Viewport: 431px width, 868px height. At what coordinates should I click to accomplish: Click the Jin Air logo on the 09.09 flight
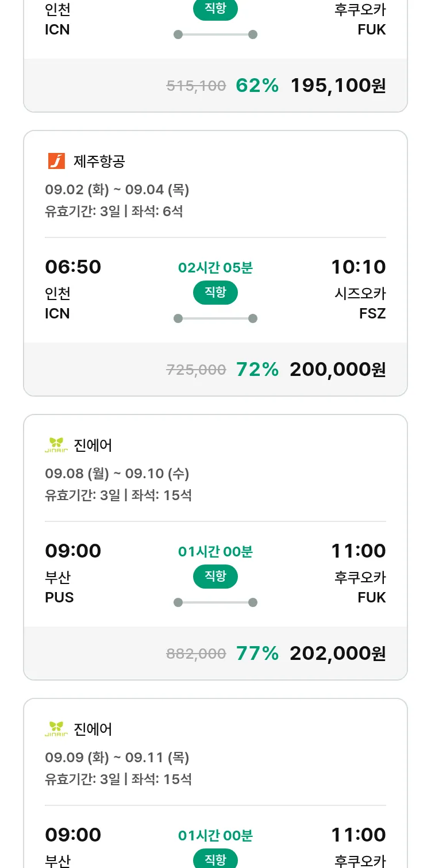[x=56, y=729]
